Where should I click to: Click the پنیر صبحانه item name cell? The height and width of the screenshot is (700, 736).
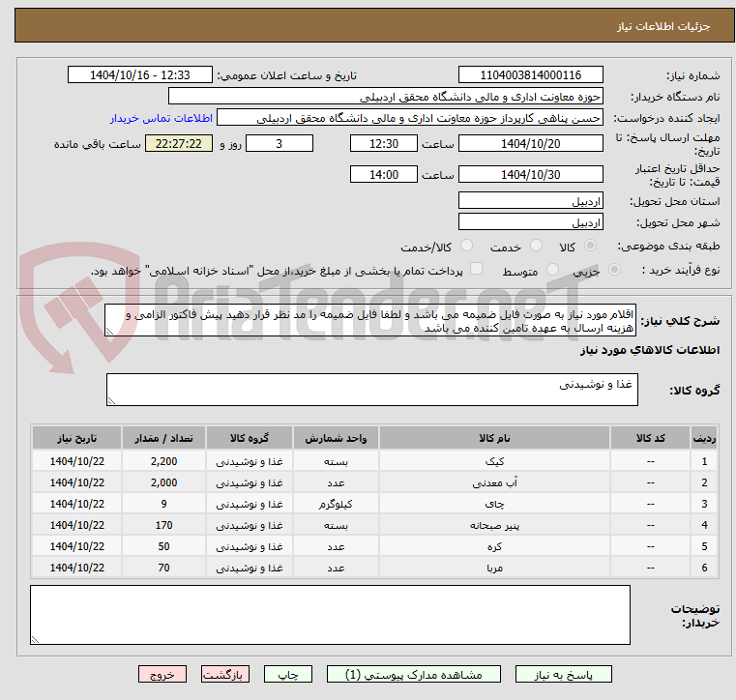coord(494,525)
